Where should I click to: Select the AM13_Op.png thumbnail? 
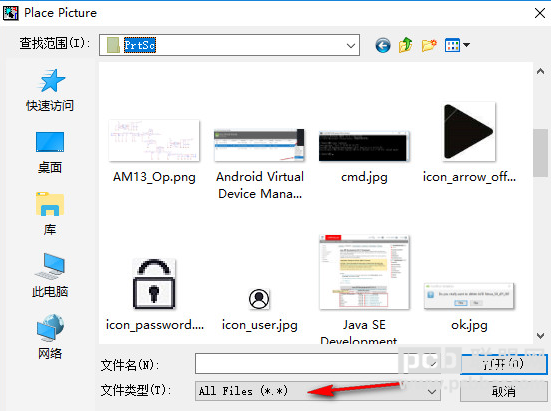pos(154,151)
